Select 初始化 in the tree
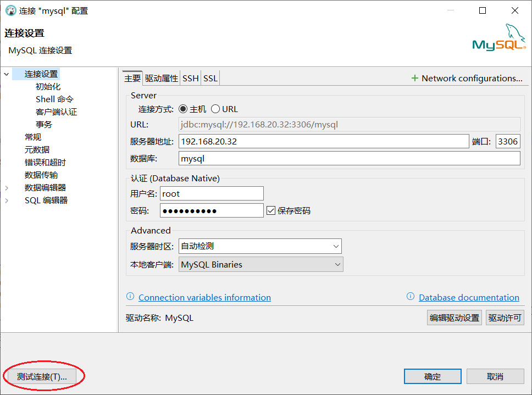 point(48,86)
